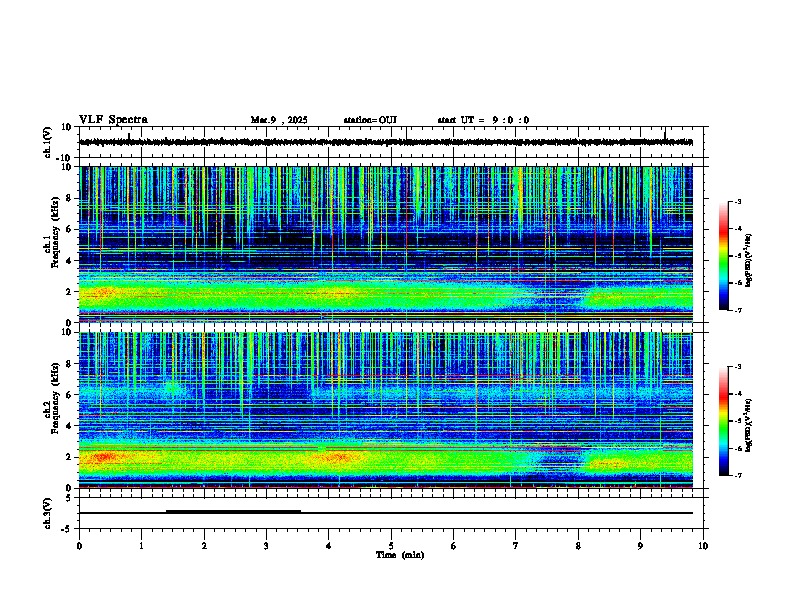
Task: Click the "10" tick on the time axis
Action: [x=703, y=546]
